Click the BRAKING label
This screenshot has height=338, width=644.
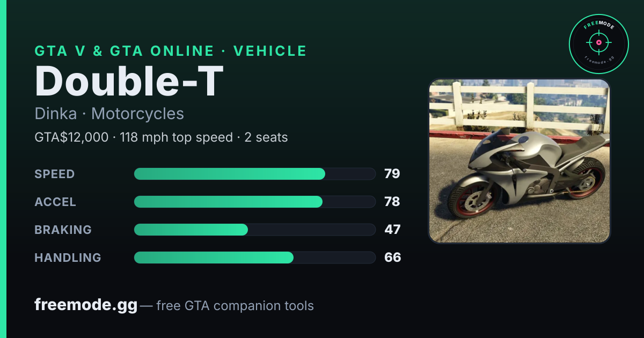pos(63,230)
